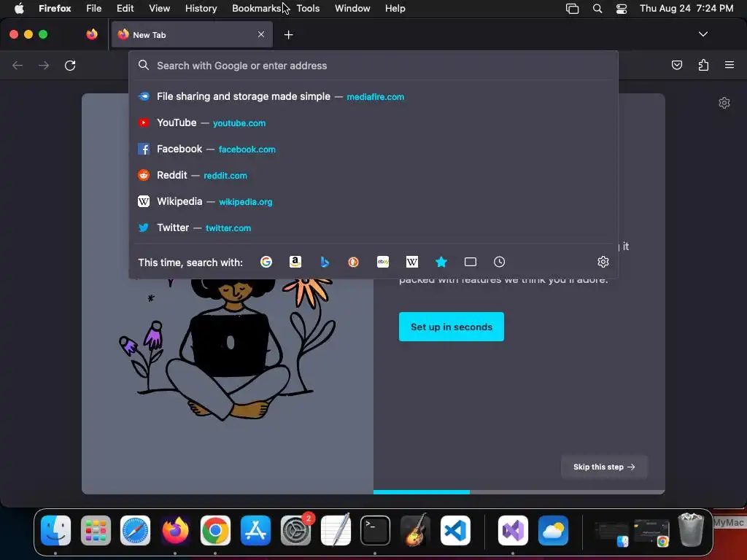The width and height of the screenshot is (747, 560).
Task: Open the File menu
Action: click(x=93, y=8)
